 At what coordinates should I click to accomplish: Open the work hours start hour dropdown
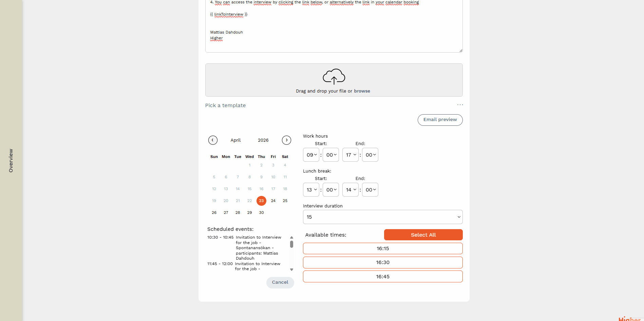311,155
